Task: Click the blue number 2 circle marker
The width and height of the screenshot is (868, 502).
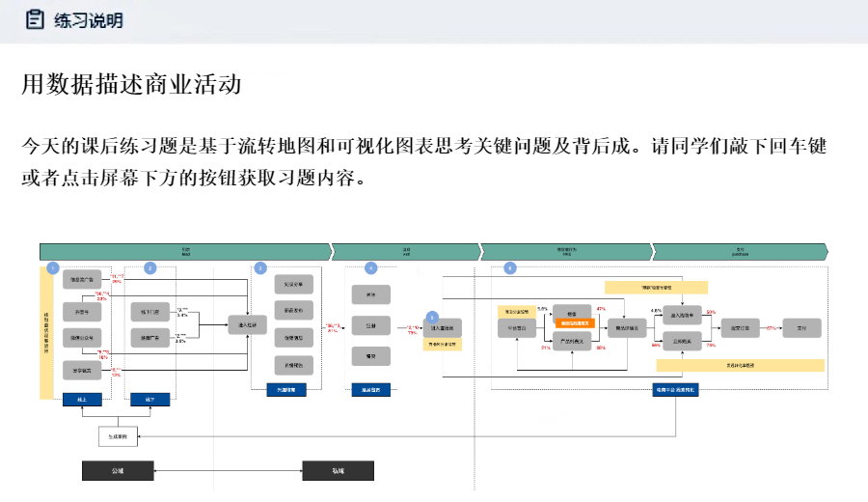Action: coord(149,267)
